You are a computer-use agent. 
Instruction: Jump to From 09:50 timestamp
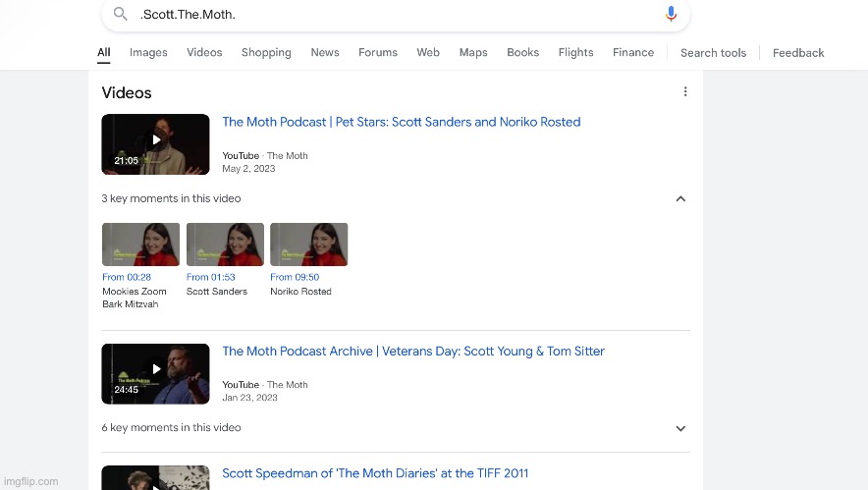(295, 277)
